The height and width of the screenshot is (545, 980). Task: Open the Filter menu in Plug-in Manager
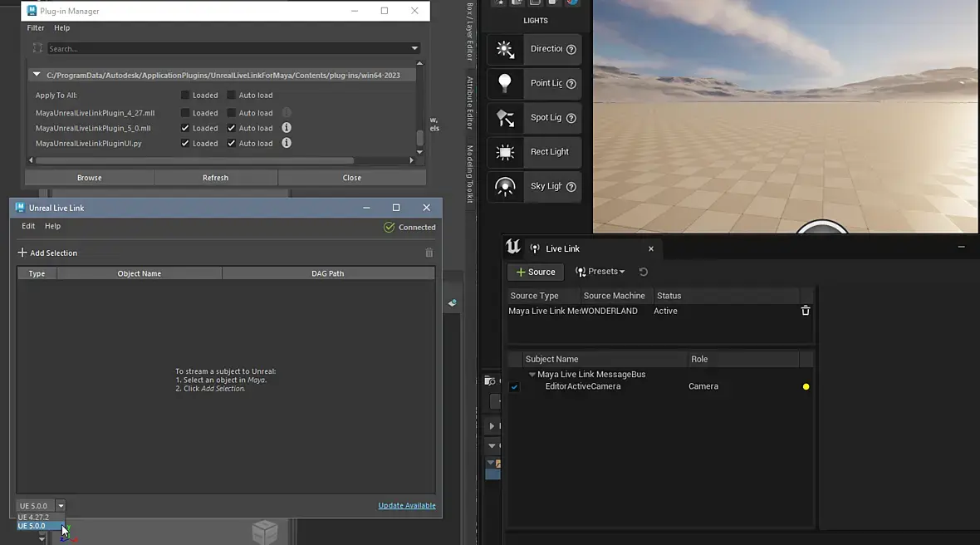pos(35,28)
